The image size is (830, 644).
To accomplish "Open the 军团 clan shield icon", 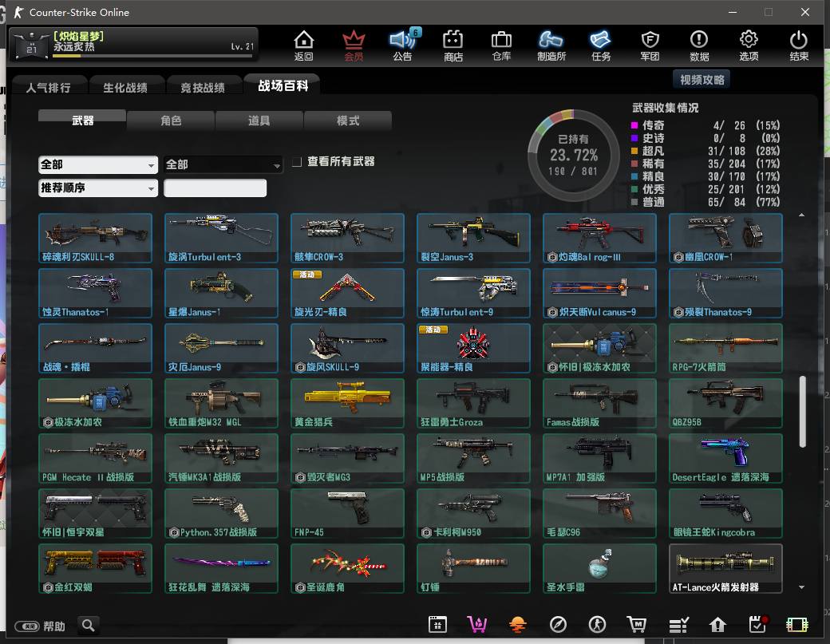I will coord(650,45).
